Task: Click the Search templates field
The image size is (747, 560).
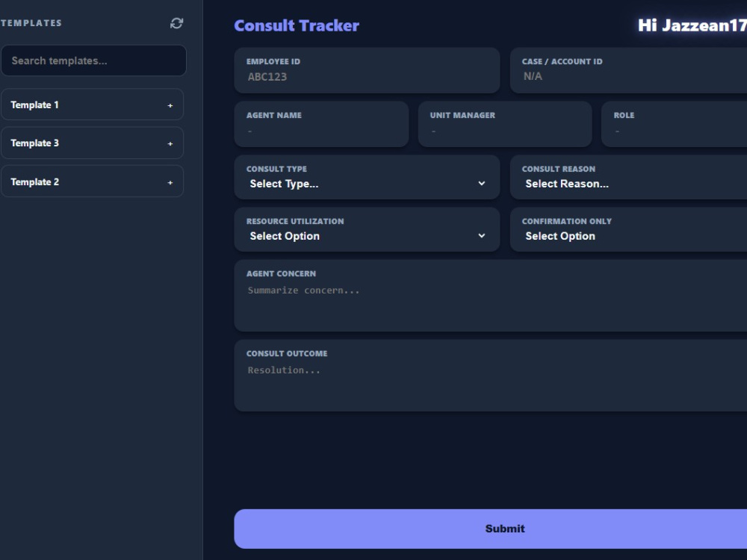Action: (93, 60)
